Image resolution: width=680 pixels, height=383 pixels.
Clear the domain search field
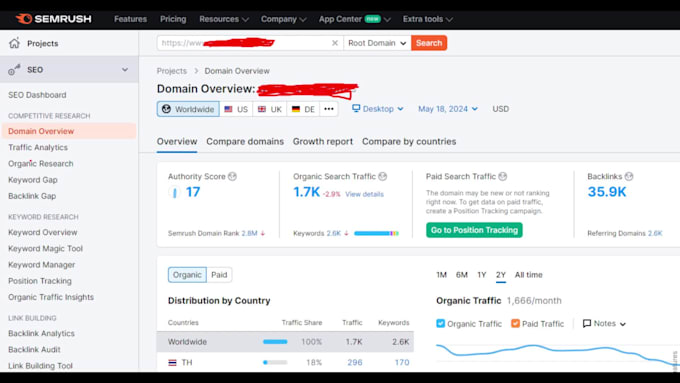[335, 43]
